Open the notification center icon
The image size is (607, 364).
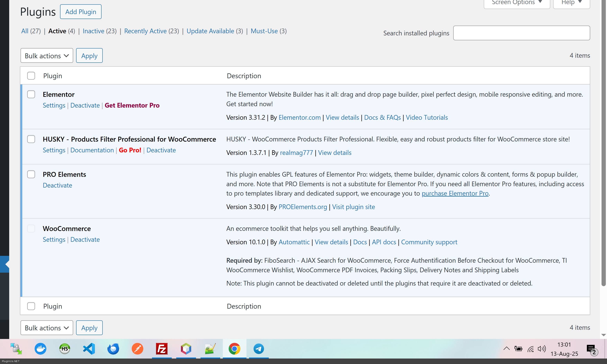pyautogui.click(x=591, y=349)
